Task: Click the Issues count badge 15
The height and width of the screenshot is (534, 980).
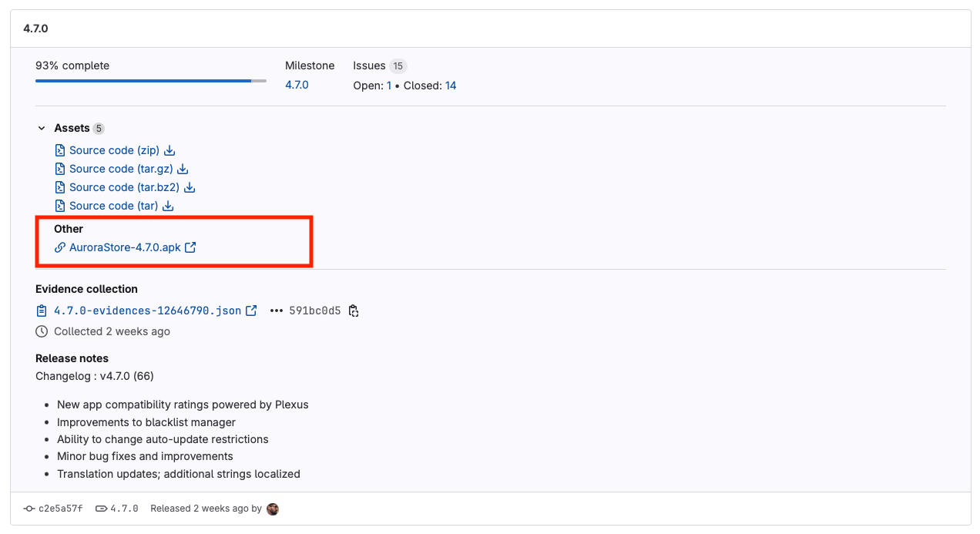Action: point(398,65)
